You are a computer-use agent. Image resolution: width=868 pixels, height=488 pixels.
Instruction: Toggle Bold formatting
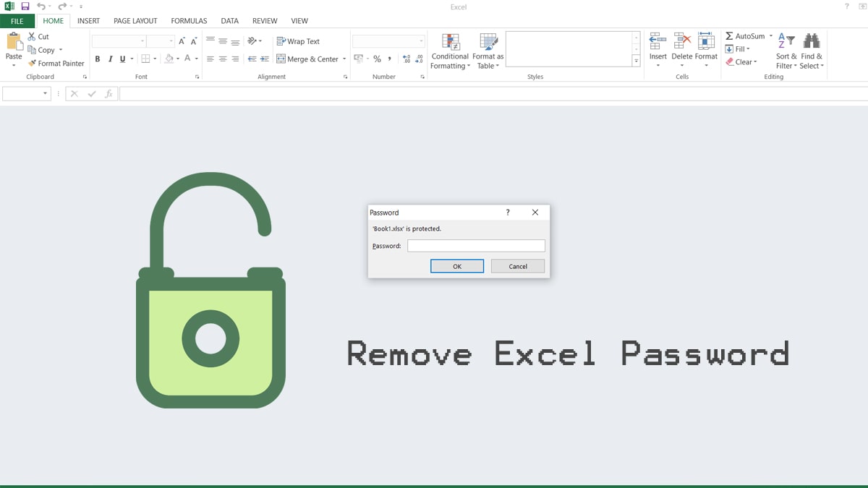(x=98, y=59)
